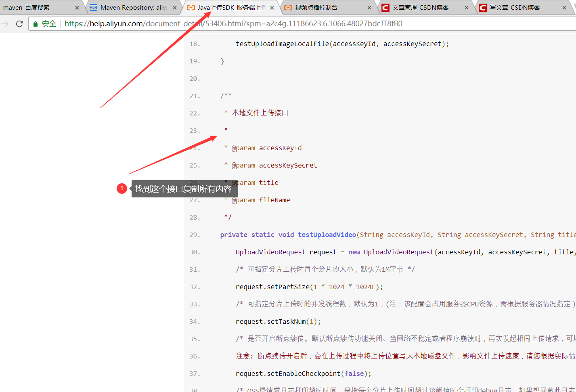Close the maven_百度搜索 tab
576x392 pixels.
[77, 8]
